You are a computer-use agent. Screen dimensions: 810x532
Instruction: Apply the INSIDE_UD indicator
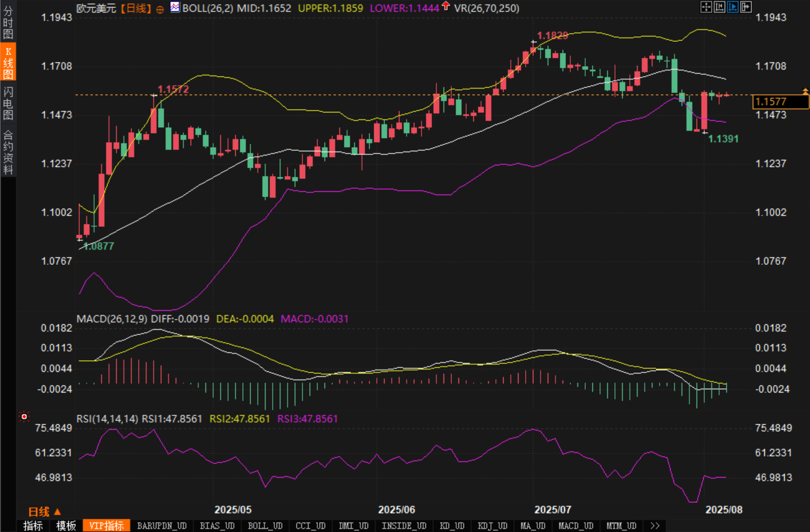[x=404, y=526]
